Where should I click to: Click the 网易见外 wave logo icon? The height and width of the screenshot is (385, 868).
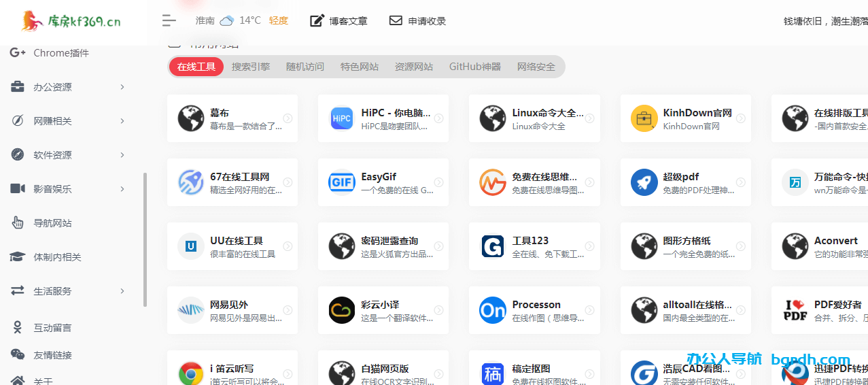coord(191,310)
